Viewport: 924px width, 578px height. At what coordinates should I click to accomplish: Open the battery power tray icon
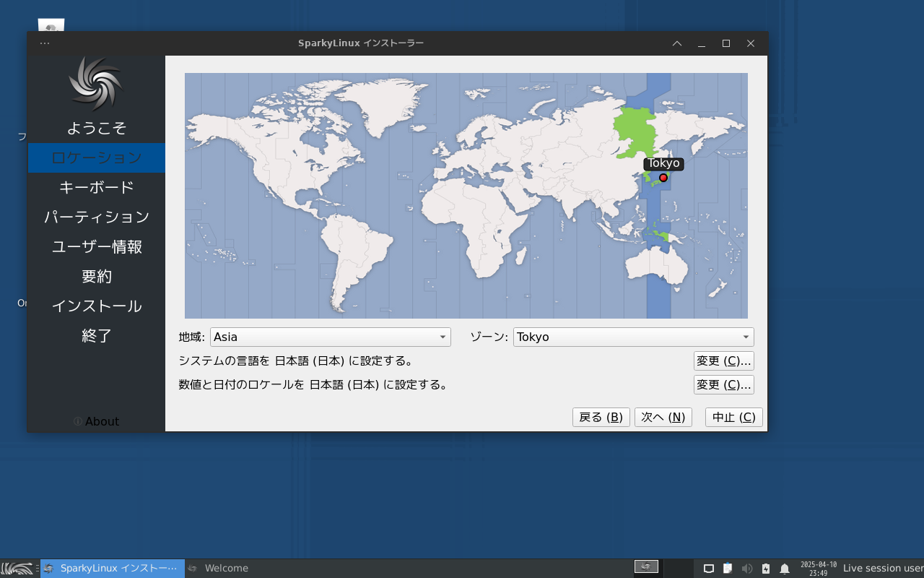point(766,569)
